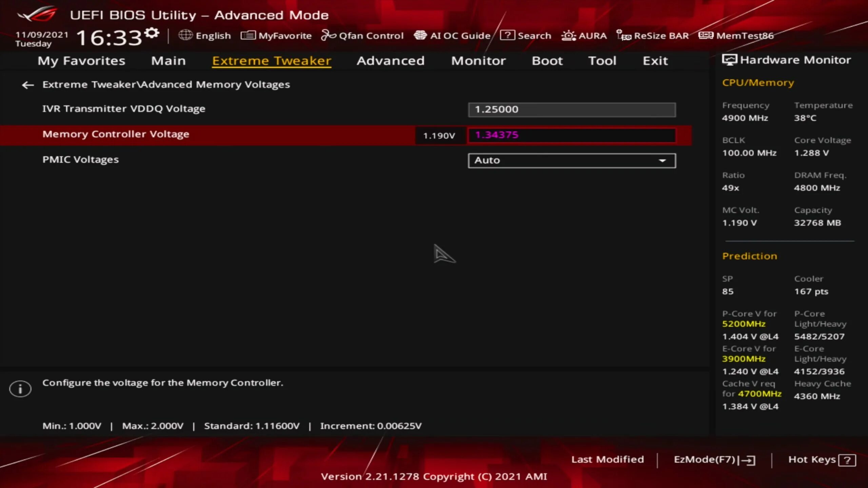
Task: Switch to the Advanced tab
Action: click(390, 61)
